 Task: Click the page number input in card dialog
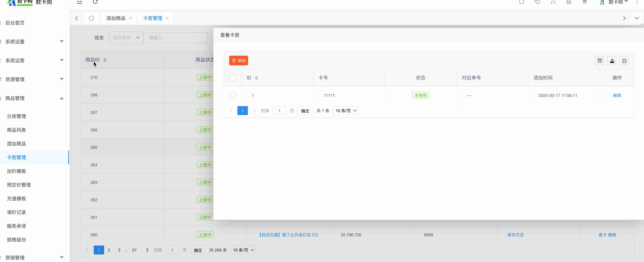click(279, 111)
